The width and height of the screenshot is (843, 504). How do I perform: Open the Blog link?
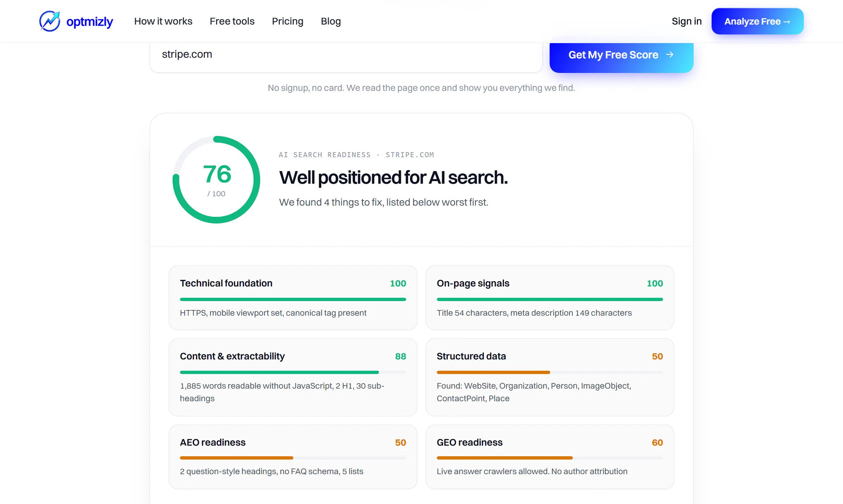(x=331, y=21)
